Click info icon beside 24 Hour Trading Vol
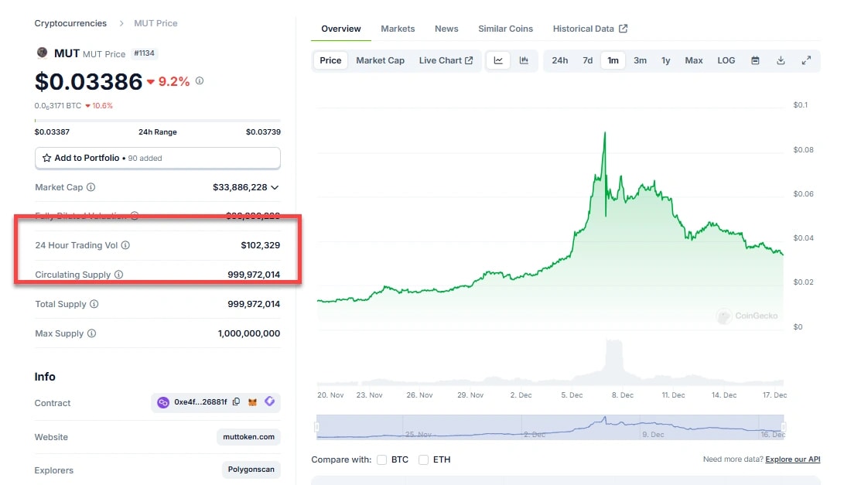 point(125,245)
